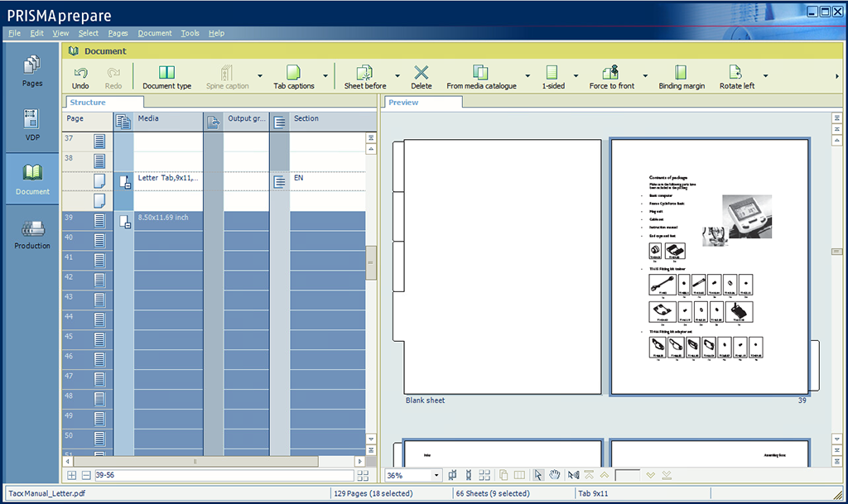The height and width of the screenshot is (504, 848).
Task: Open the Edit menu
Action: [x=36, y=33]
